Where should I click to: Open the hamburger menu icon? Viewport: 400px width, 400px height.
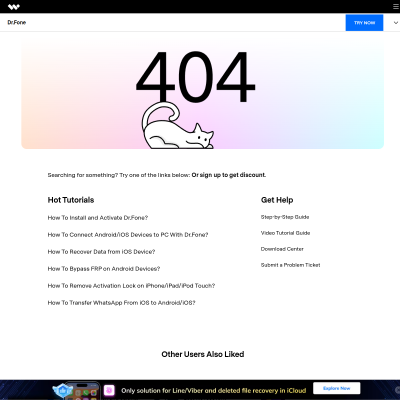396,6
